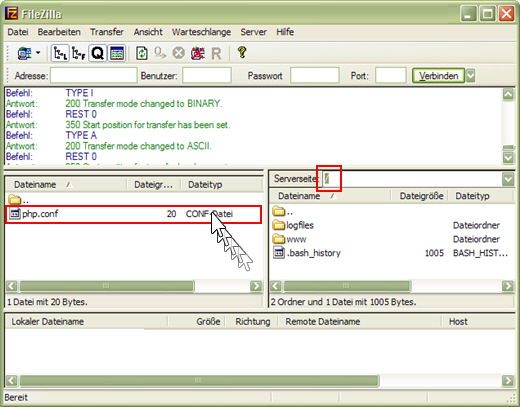Click Remote Dateiname queue column header

(359, 322)
